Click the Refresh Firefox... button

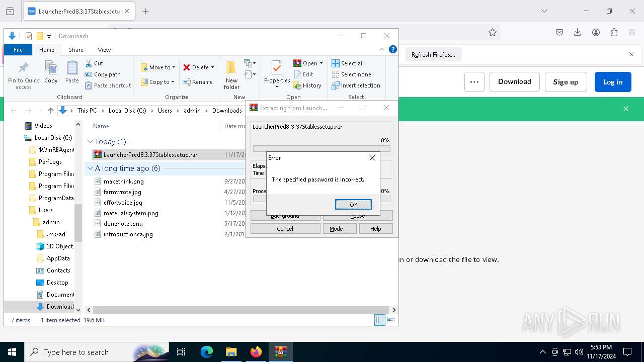tap(433, 55)
